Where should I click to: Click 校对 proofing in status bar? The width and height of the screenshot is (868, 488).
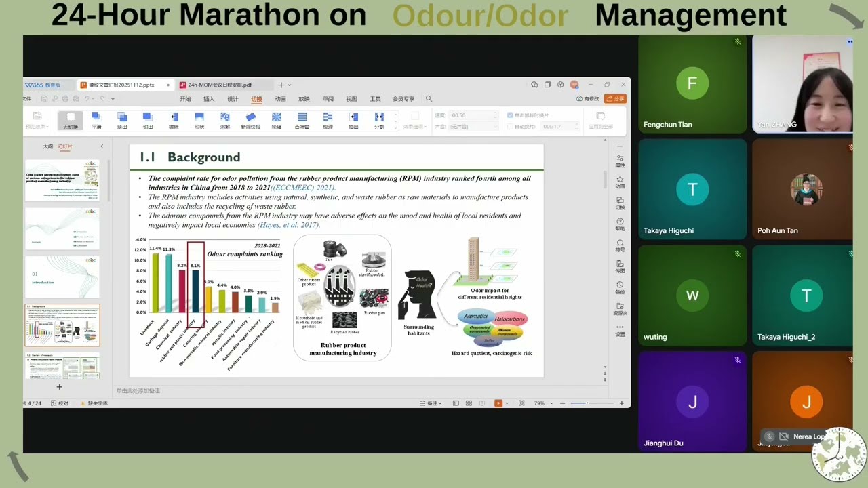60,403
